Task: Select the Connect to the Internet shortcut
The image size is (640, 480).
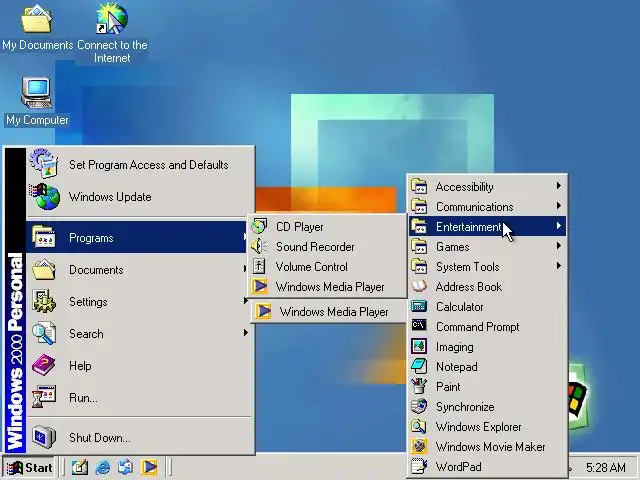Action: point(112,33)
